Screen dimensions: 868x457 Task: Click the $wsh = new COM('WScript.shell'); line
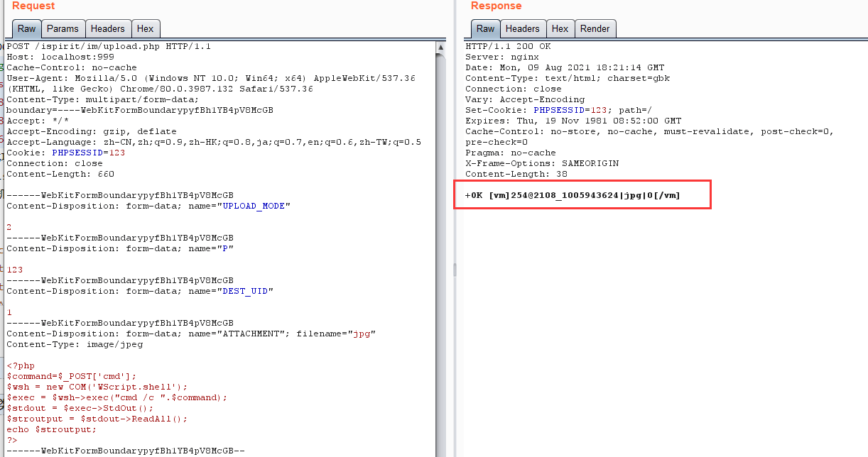[97, 387]
